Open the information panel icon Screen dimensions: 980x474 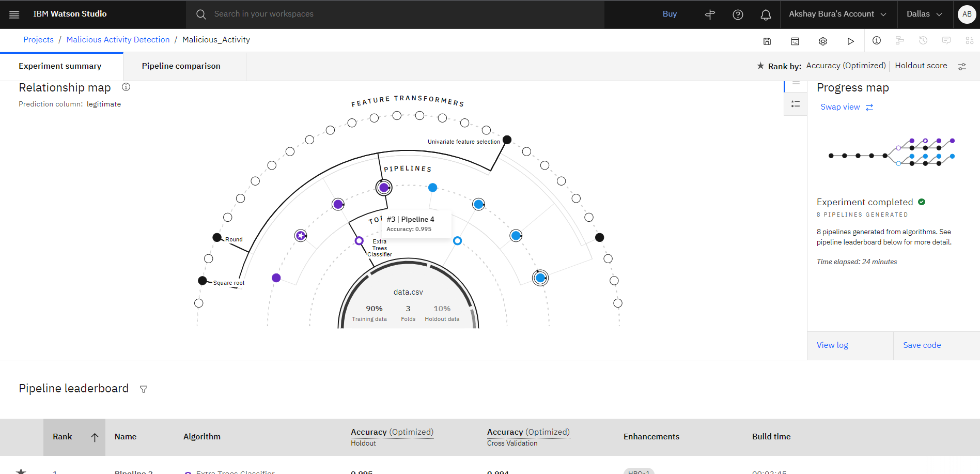coord(876,41)
